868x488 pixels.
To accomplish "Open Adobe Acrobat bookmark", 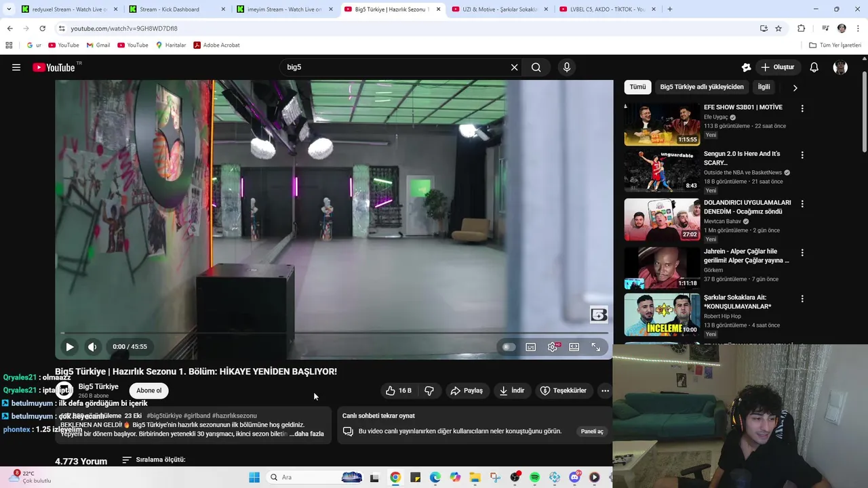I will tap(216, 45).
